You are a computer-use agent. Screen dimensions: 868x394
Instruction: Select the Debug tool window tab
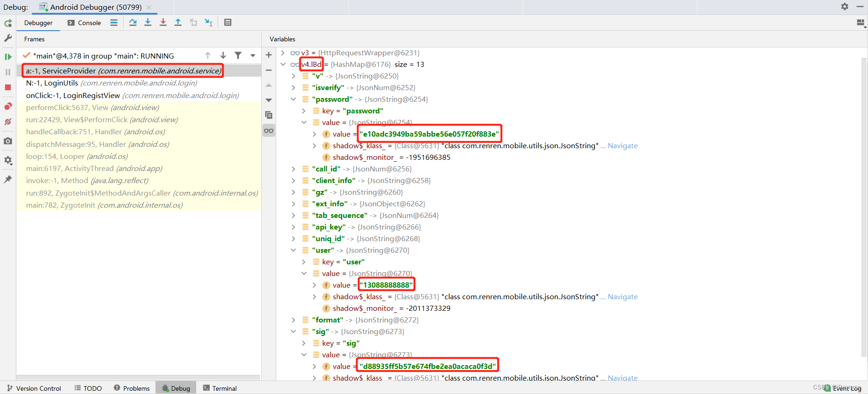(x=176, y=388)
